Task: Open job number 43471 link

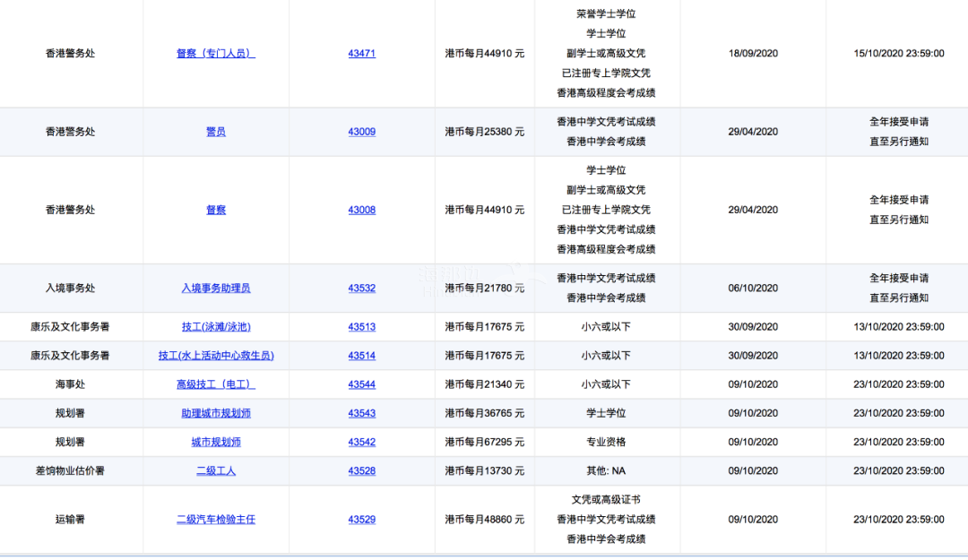Action: click(x=361, y=54)
